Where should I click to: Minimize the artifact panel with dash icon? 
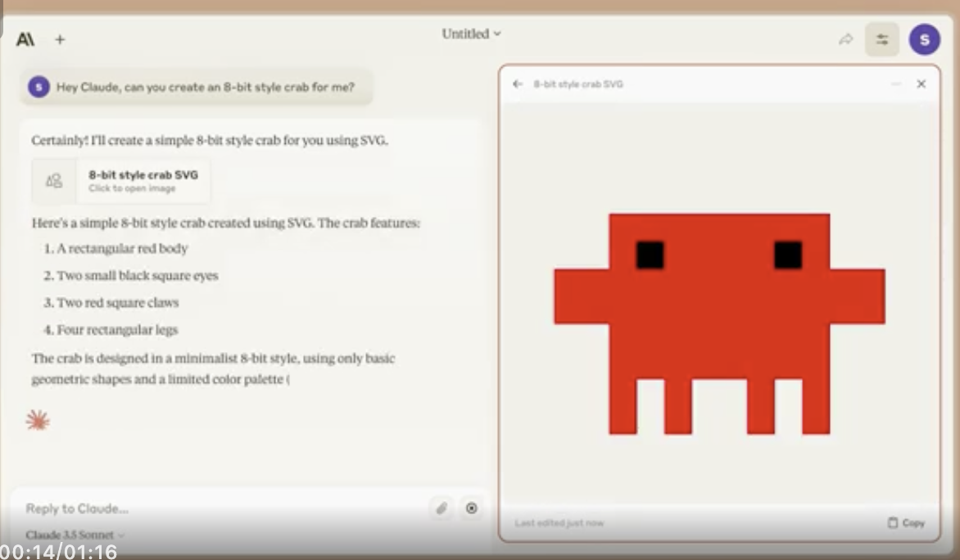point(896,84)
